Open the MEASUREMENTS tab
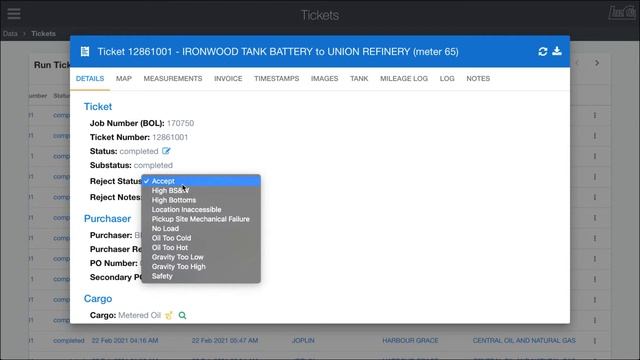The height and width of the screenshot is (360, 640). (173, 78)
